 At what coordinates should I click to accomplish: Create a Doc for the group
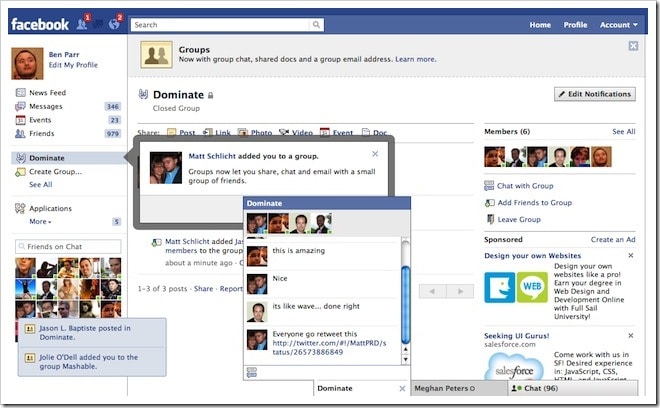pyautogui.click(x=374, y=133)
